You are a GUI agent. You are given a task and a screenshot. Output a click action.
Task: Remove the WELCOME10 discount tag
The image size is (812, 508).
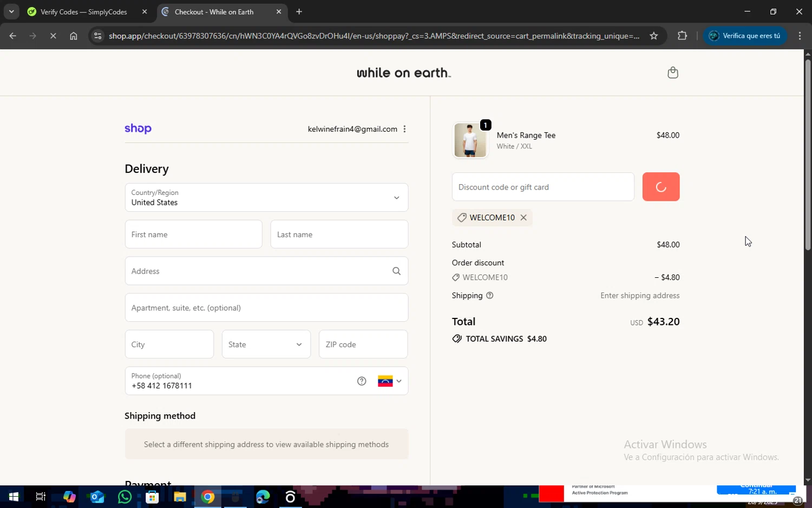point(523,217)
